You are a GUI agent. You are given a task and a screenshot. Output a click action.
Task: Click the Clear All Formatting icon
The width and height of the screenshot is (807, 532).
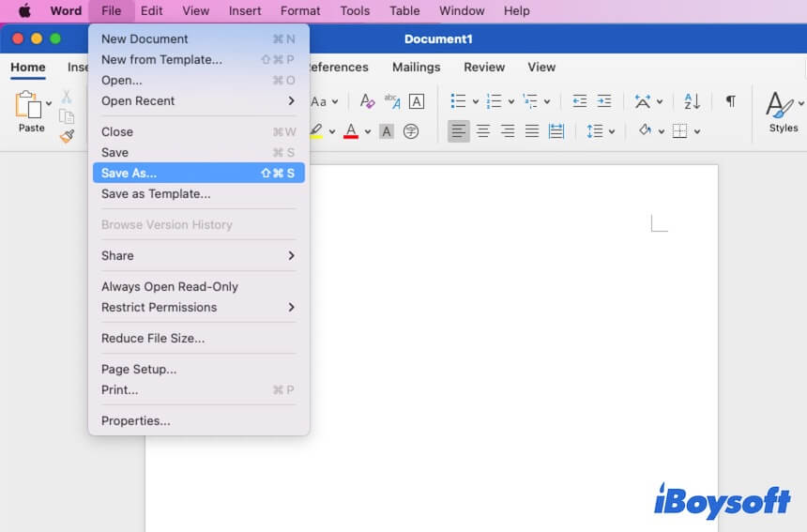(x=367, y=100)
